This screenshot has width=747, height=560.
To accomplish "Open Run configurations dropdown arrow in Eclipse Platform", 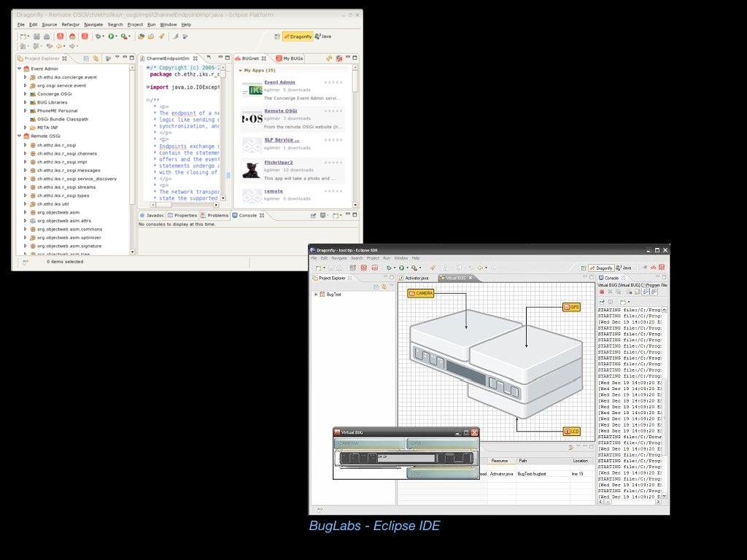I will [x=116, y=36].
